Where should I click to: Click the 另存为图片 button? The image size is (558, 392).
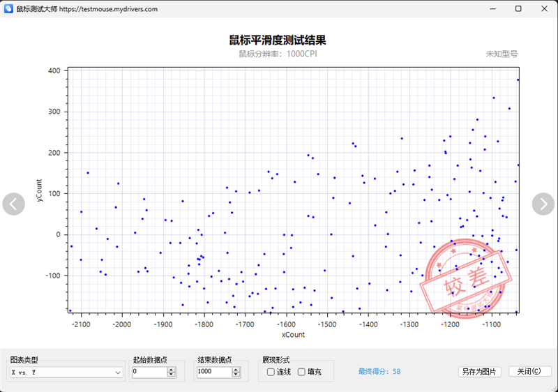point(479,372)
